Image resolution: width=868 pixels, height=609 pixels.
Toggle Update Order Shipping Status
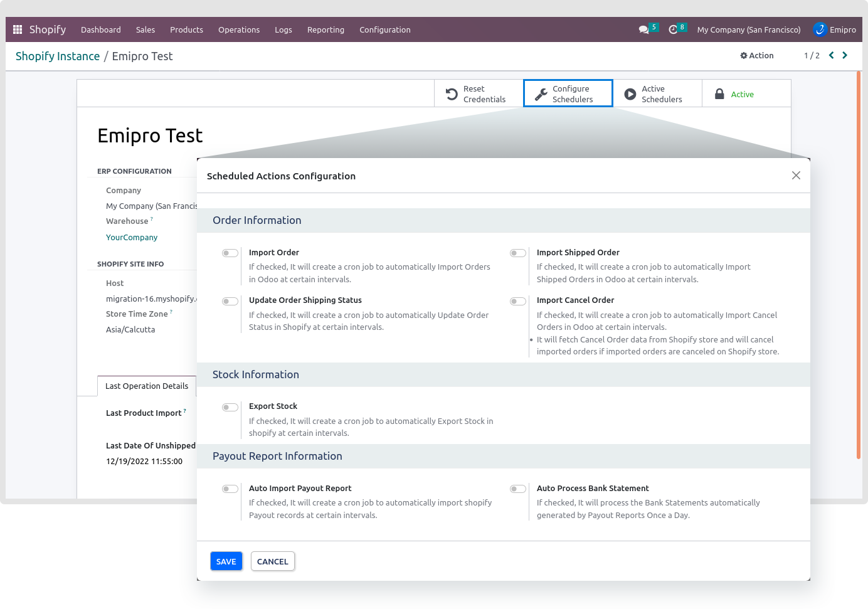point(230,301)
